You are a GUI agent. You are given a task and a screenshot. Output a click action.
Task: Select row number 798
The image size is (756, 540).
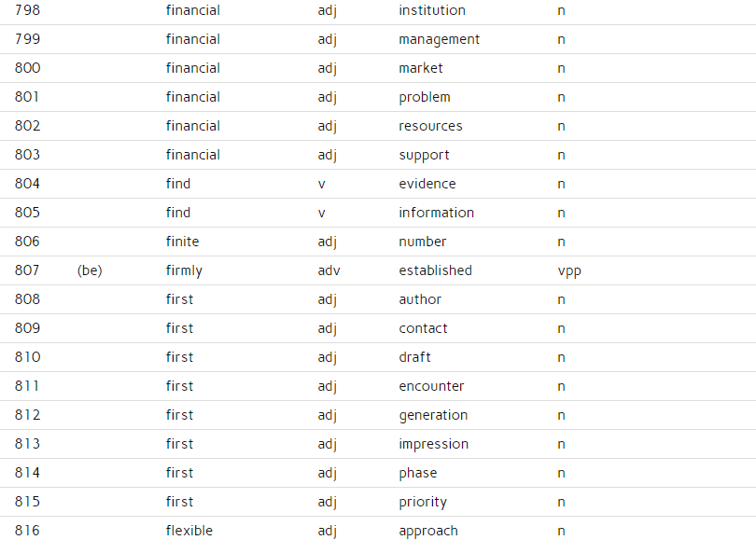27,10
